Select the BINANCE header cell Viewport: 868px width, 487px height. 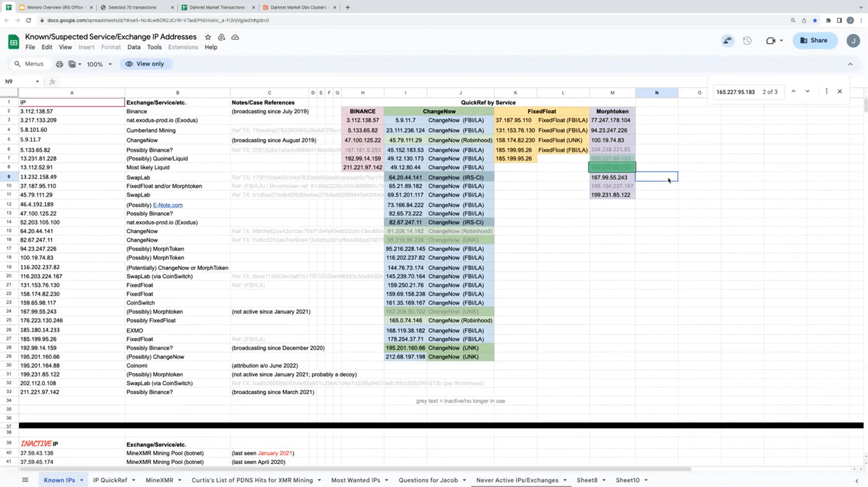click(363, 111)
